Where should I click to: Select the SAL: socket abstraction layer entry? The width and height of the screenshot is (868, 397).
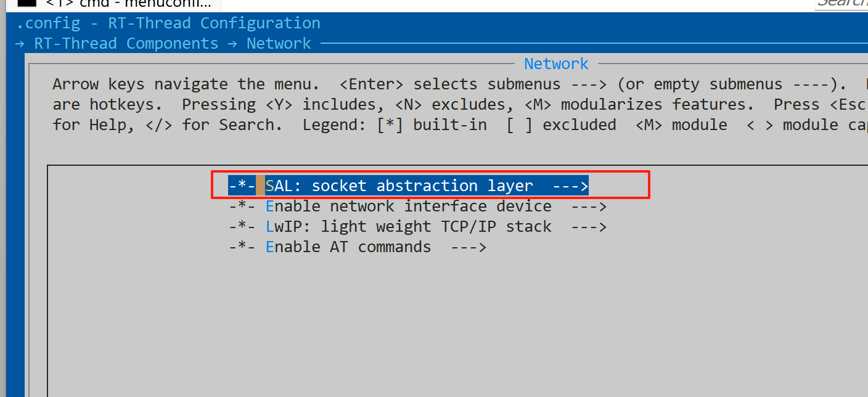[x=409, y=186]
